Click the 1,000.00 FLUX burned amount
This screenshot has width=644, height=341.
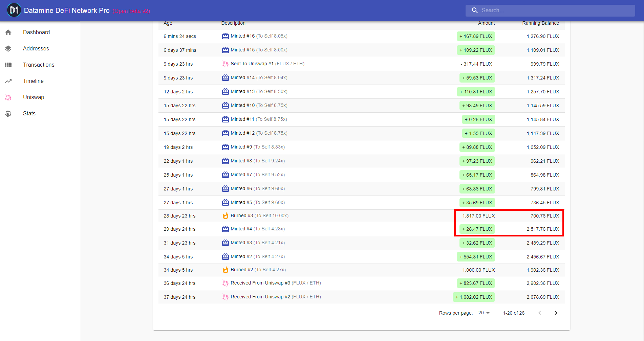[x=478, y=270]
